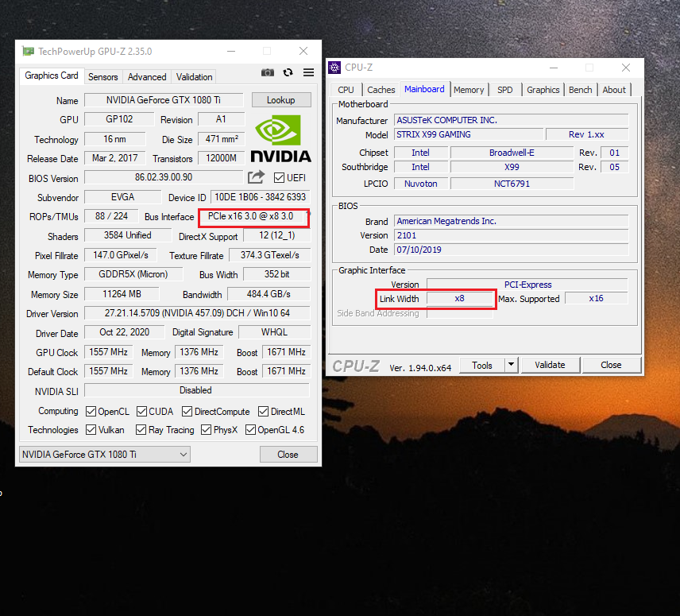Click the GPU-Z title bar app icon
The image size is (680, 616).
point(28,51)
